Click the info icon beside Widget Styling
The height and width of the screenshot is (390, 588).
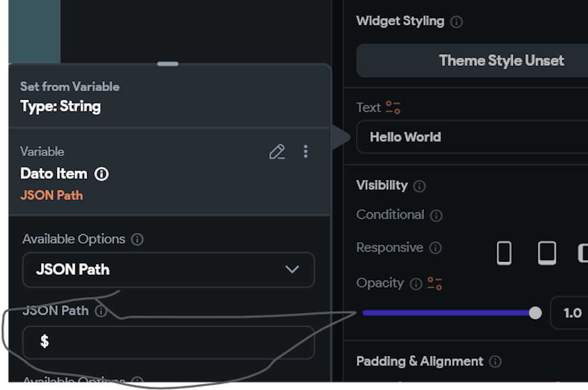point(456,22)
